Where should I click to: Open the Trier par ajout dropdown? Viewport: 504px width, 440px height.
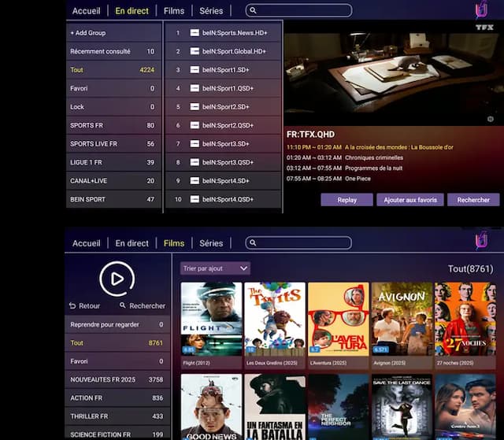215,268
